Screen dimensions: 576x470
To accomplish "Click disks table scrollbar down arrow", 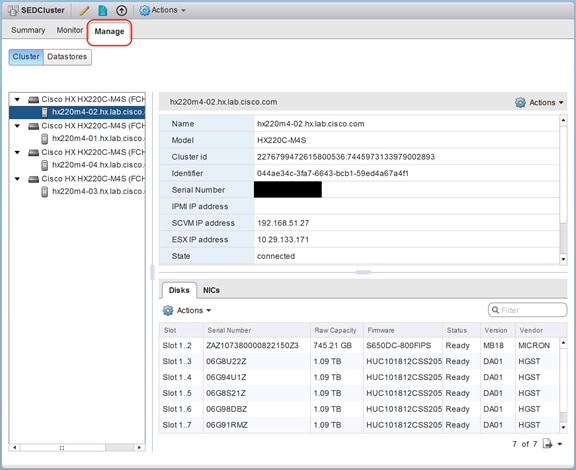I will [x=563, y=427].
